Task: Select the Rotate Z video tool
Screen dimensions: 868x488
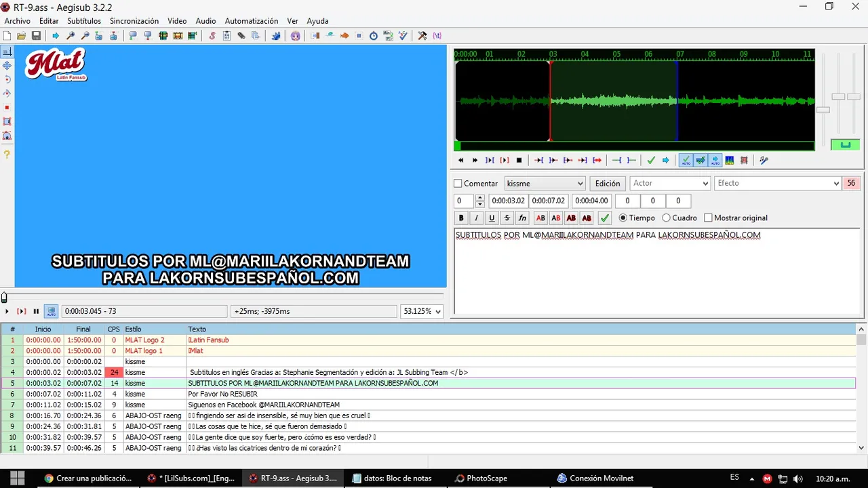Action: tap(7, 79)
